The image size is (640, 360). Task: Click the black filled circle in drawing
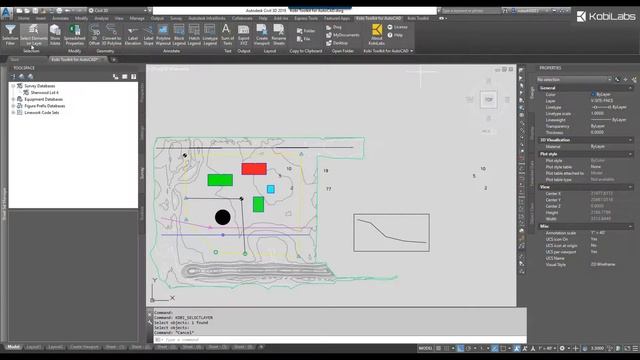(x=223, y=218)
